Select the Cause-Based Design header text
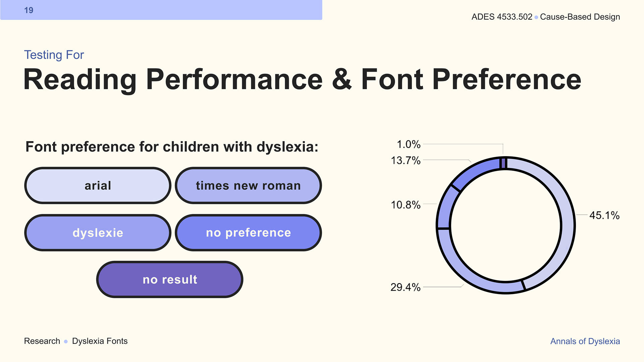 [580, 17]
